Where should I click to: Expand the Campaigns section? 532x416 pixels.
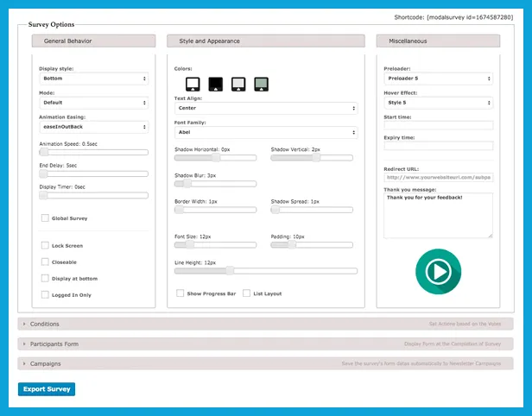pyautogui.click(x=265, y=363)
